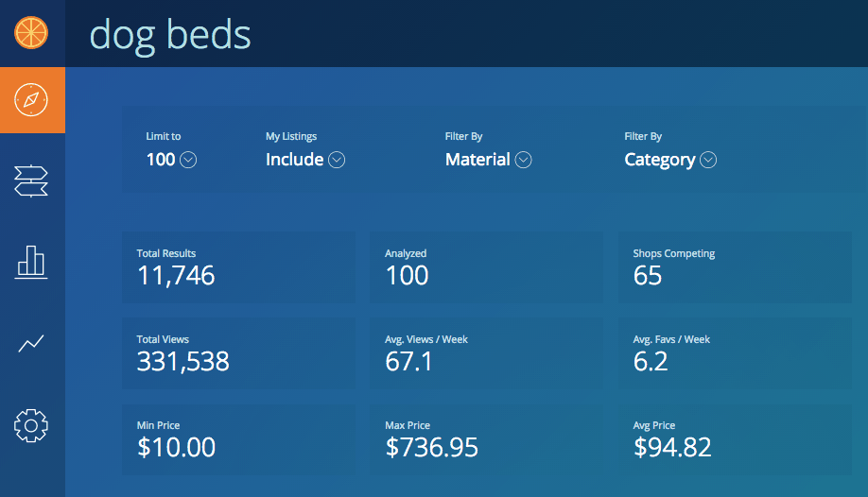868x497 pixels.
Task: Open the compass explore sidebar icon
Action: 31,99
